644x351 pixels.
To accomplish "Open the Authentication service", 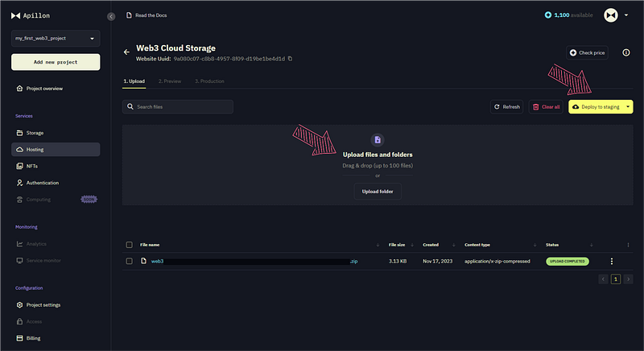I will (x=56, y=183).
